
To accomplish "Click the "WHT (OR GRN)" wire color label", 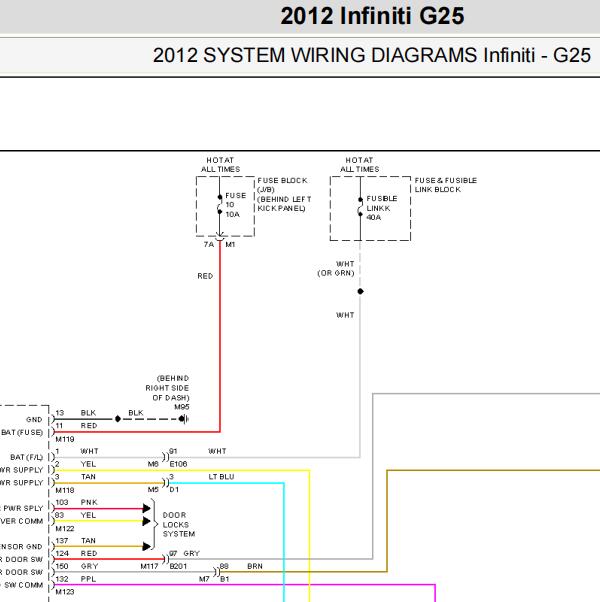I will 336,268.
